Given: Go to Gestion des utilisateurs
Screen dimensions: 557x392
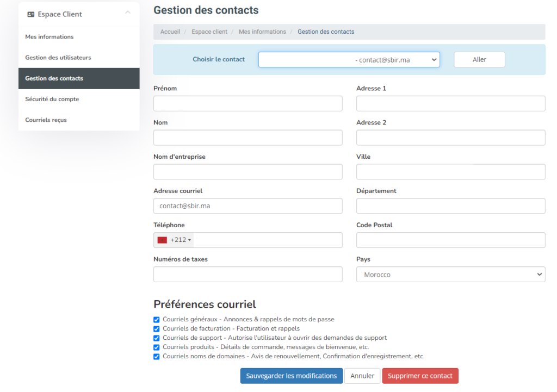Looking at the screenshot, I should tap(58, 58).
